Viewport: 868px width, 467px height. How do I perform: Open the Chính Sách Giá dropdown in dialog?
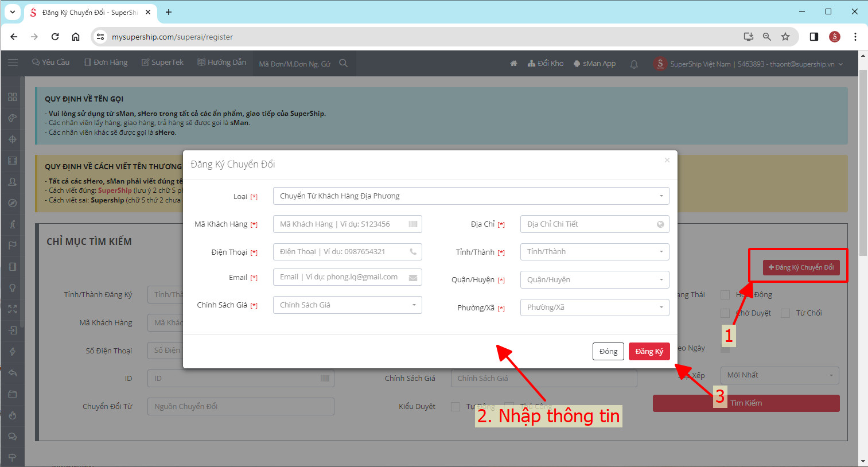348,305
